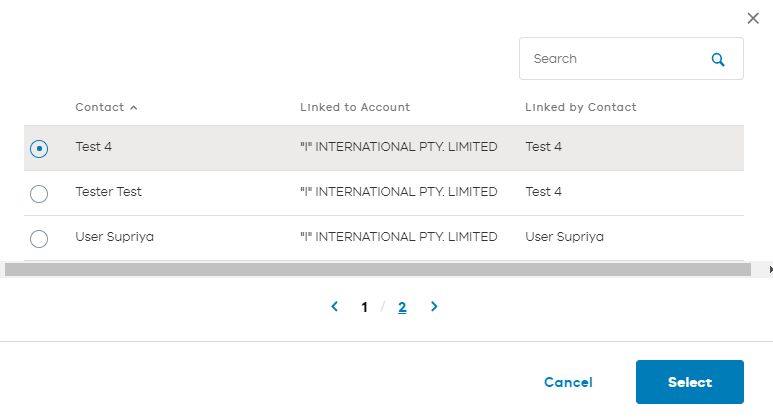Sort by Linked to Account column header
Image resolution: width=773 pixels, height=418 pixels.
(355, 107)
